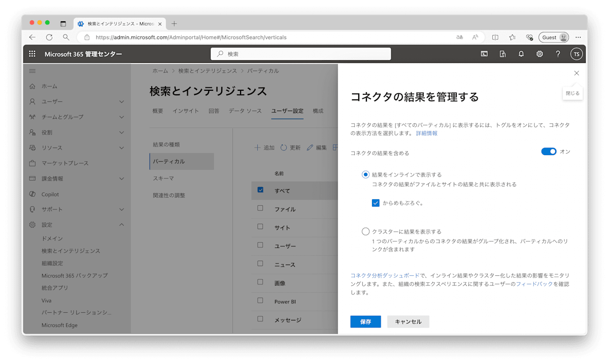609x364 pixels.
Task: Check the ニュース row checkbox
Action: 260,264
